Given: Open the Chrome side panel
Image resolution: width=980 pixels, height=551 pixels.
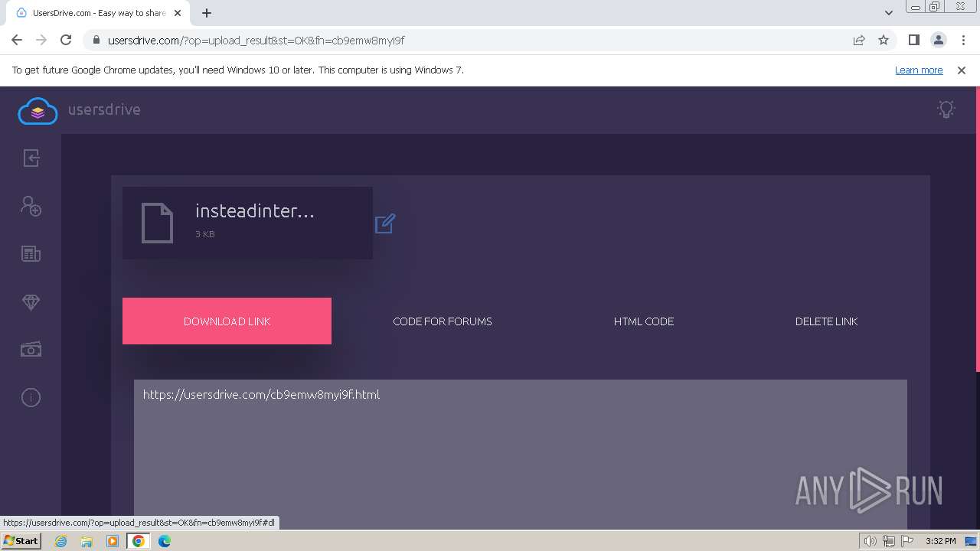Looking at the screenshot, I should coord(913,40).
